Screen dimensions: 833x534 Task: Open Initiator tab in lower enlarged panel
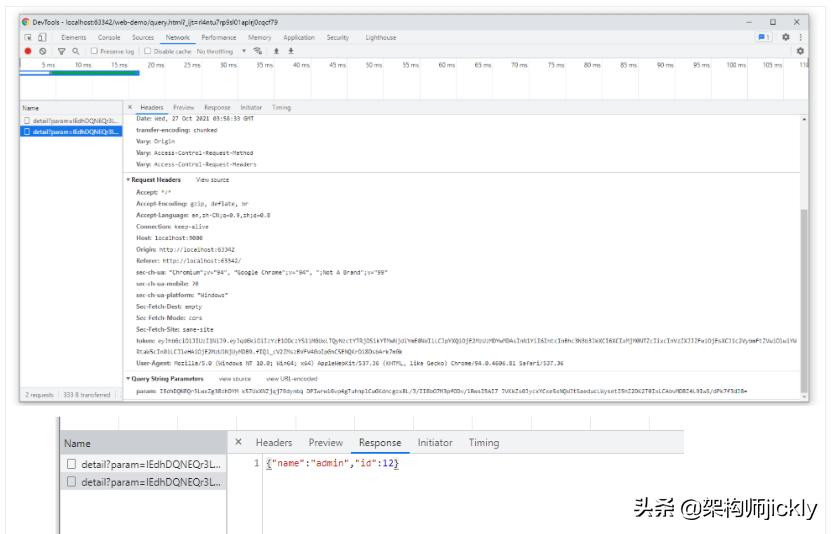point(435,443)
